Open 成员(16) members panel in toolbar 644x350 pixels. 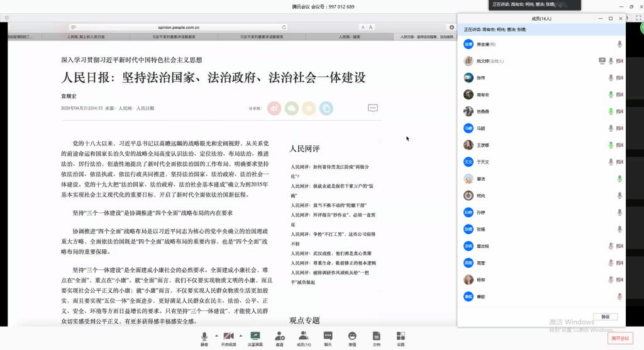304,337
